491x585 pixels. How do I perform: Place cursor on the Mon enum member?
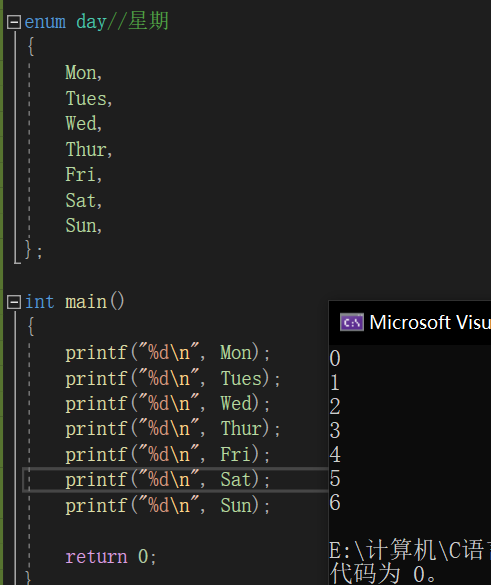pos(81,72)
